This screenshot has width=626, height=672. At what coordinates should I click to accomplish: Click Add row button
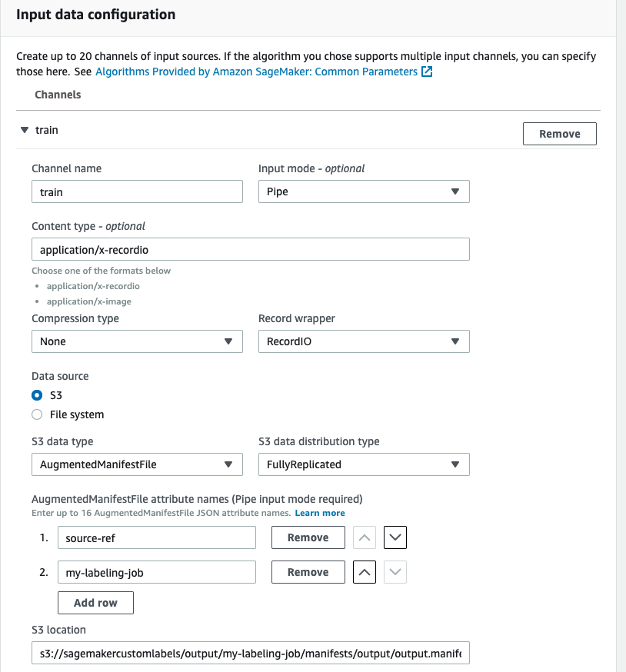(x=95, y=603)
